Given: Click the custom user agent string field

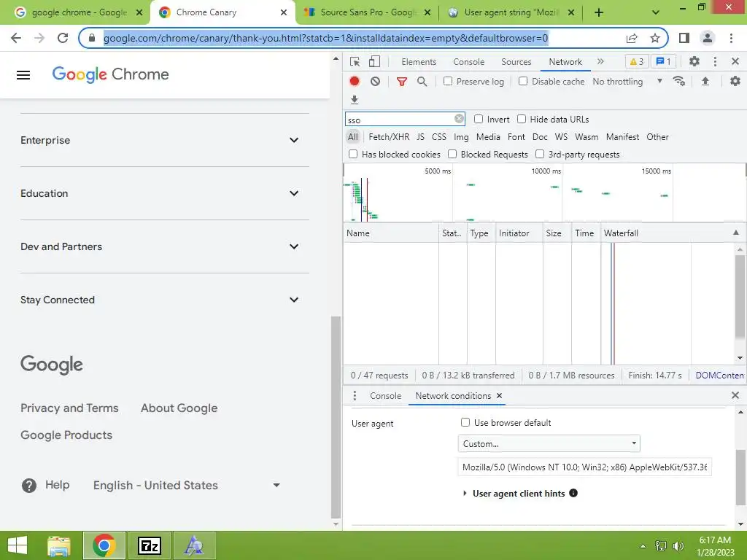Looking at the screenshot, I should tap(584, 467).
